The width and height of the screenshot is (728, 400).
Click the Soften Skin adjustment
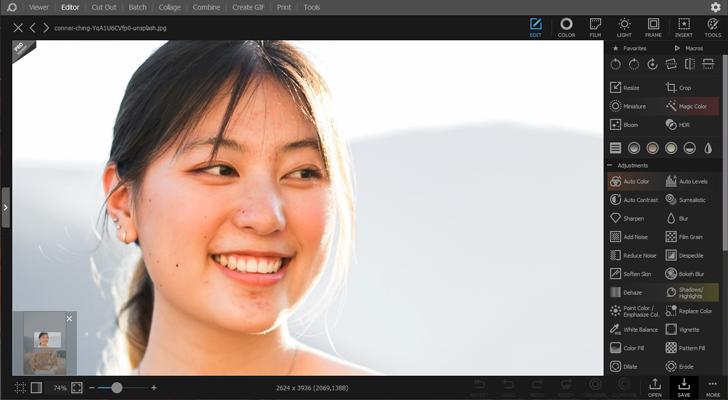tap(635, 273)
